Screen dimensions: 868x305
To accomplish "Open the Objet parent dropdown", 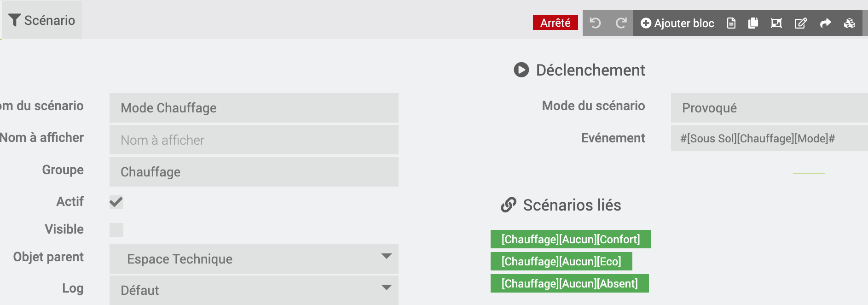I will (x=254, y=259).
